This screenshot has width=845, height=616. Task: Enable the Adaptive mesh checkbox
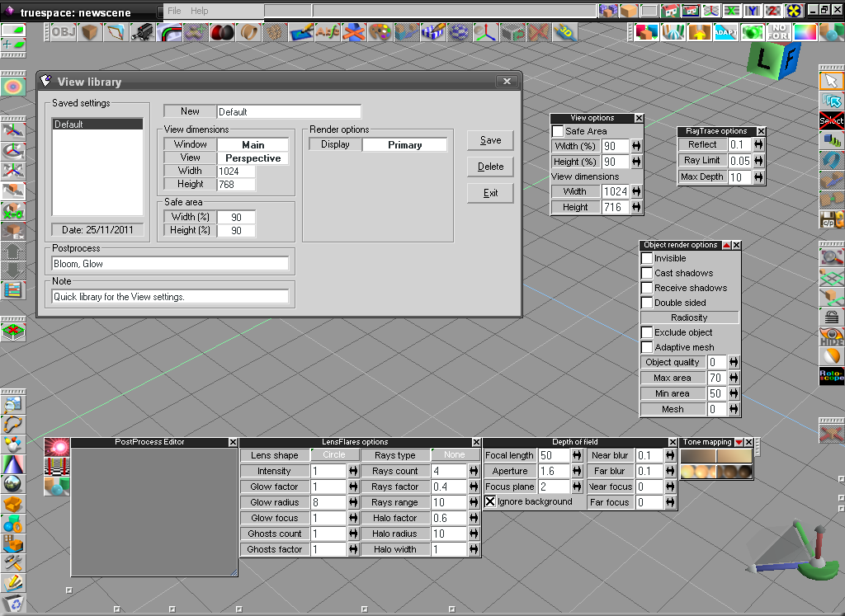(x=647, y=347)
